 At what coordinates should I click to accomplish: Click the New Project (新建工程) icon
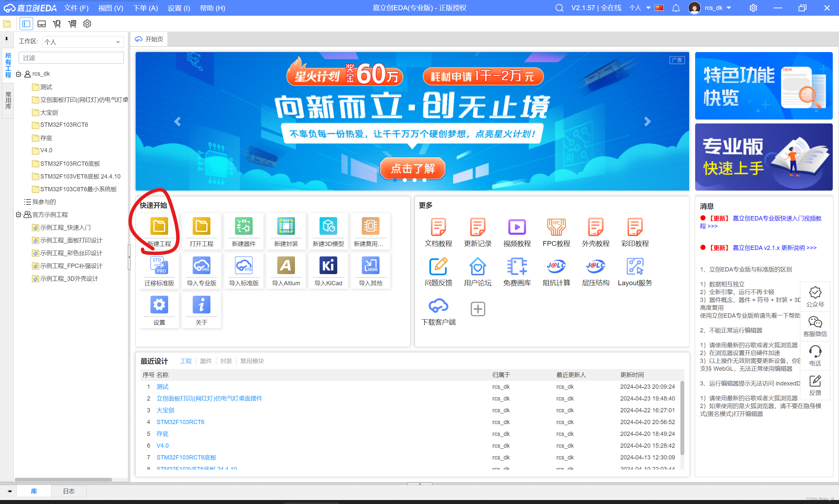[159, 227]
